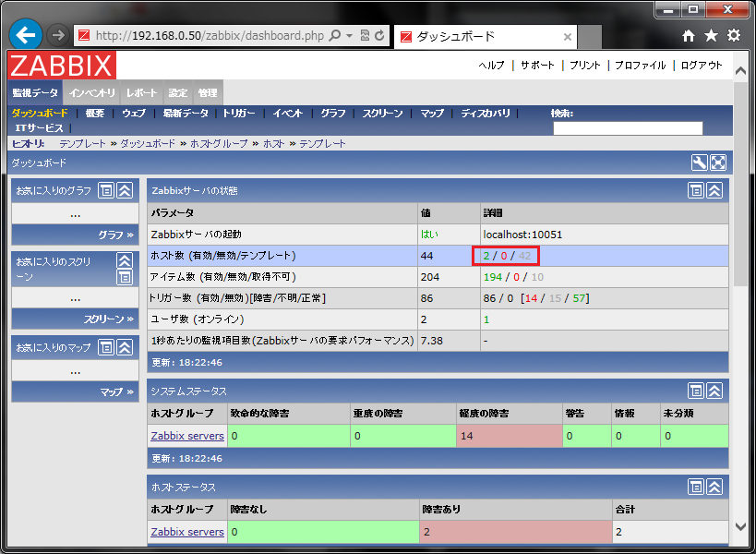Open menu icon of お気に入りのグラフ widget
The width and height of the screenshot is (756, 554).
(106, 190)
